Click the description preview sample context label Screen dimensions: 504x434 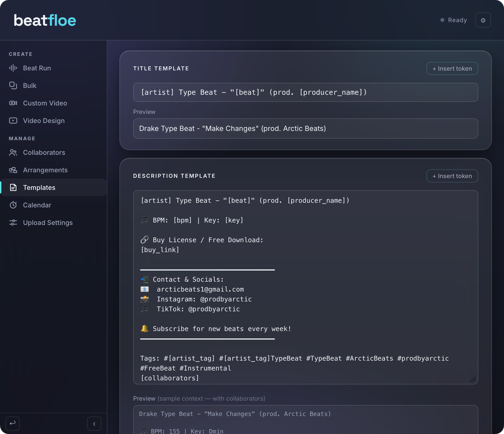199,399
